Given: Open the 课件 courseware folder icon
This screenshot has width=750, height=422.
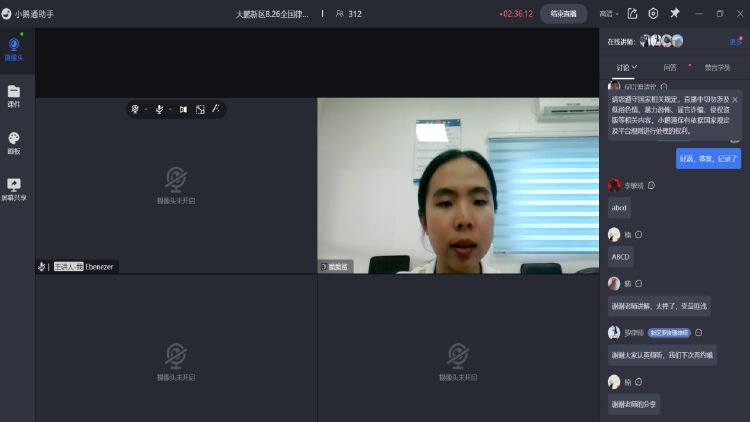Looking at the screenshot, I should click(14, 95).
